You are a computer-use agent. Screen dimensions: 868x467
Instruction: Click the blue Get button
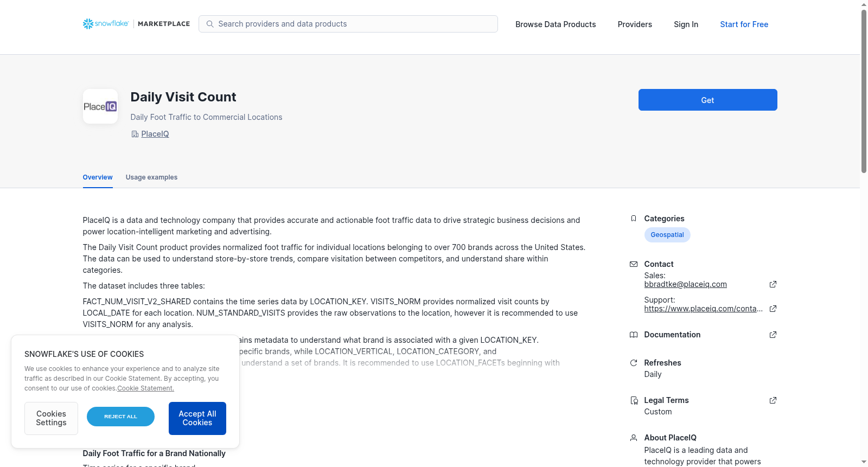[707, 100]
